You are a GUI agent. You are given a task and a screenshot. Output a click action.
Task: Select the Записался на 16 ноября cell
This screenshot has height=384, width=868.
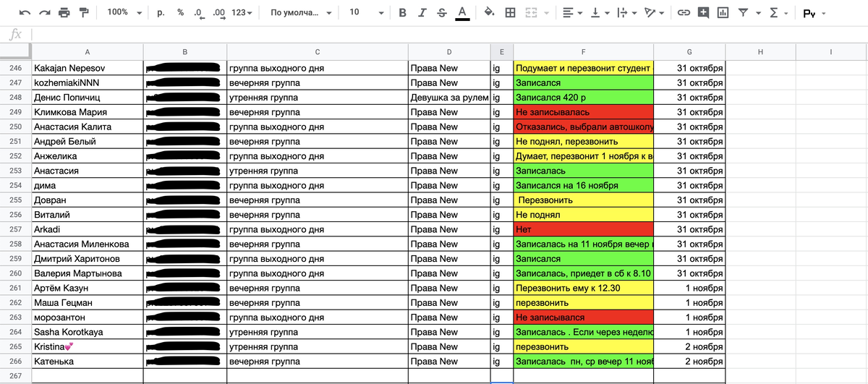pyautogui.click(x=583, y=185)
